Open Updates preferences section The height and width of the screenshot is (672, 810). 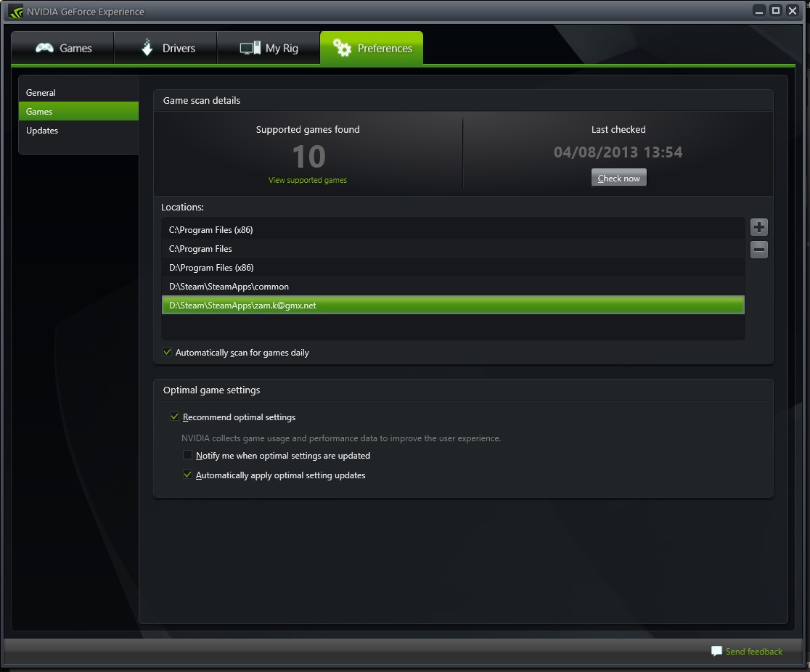pyautogui.click(x=78, y=130)
